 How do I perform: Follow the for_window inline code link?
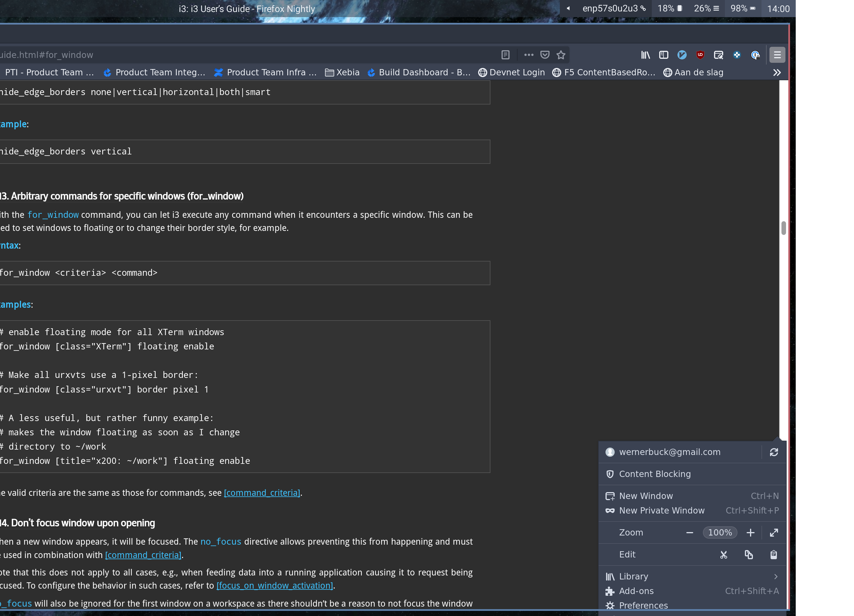[53, 215]
